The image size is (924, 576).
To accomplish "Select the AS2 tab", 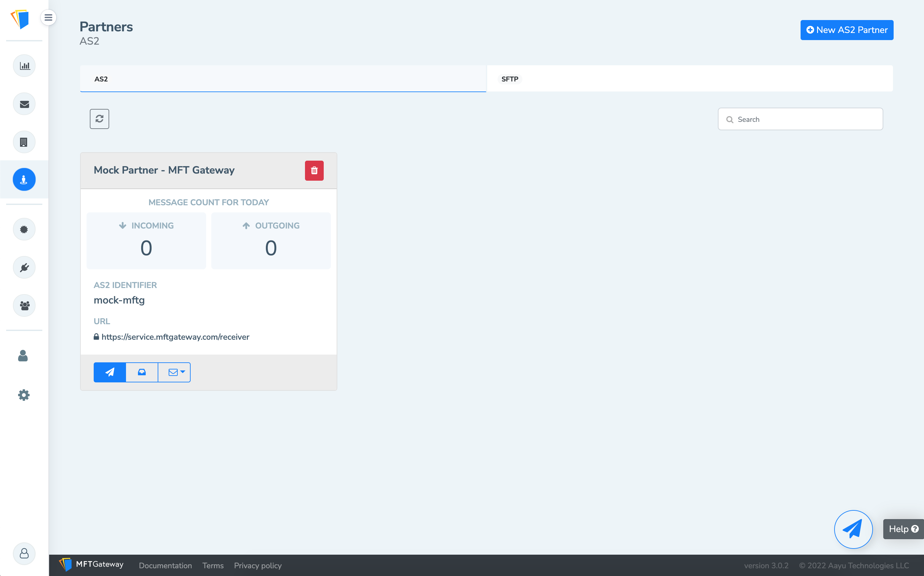I will [x=101, y=79].
